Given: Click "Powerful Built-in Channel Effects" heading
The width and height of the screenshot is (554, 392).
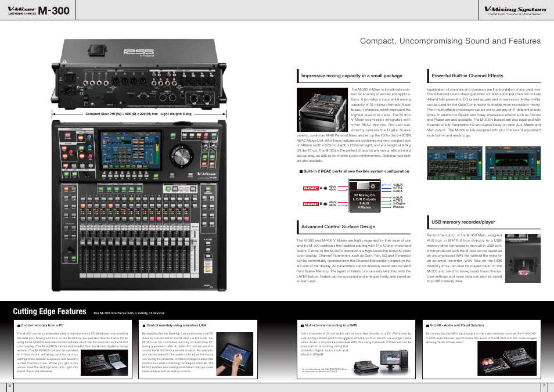Looking at the screenshot, I should click(x=467, y=75).
